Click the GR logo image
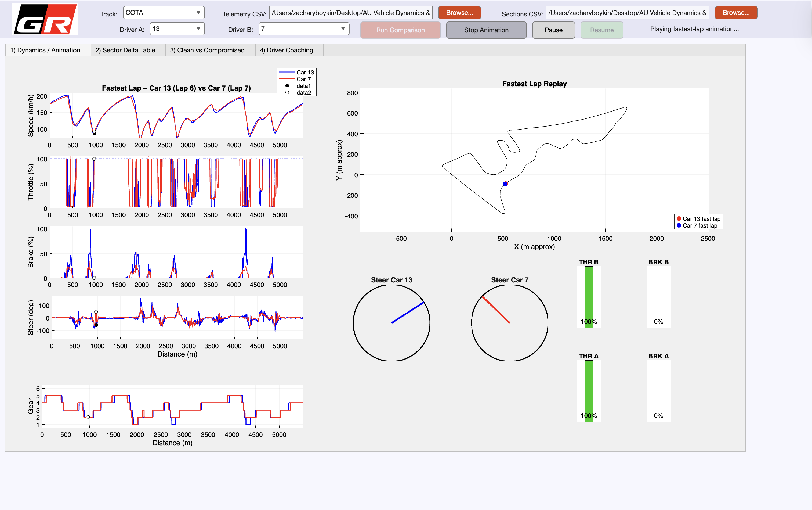Screen dimensions: 812x510 pos(45,19)
